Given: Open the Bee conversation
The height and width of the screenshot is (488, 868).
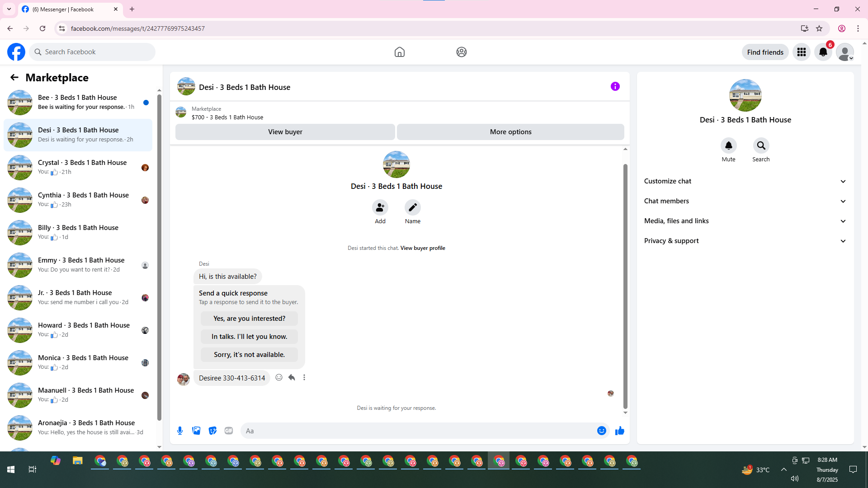Looking at the screenshot, I should click(78, 103).
